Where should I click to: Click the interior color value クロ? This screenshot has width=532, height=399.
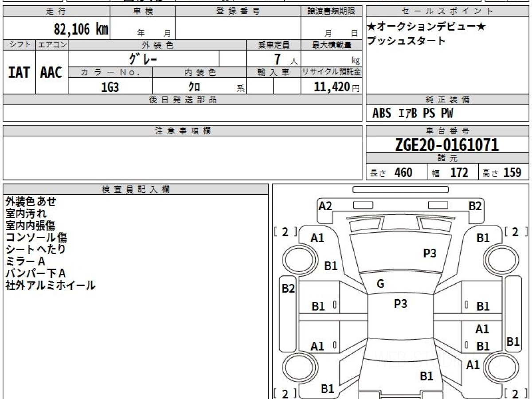pos(194,87)
